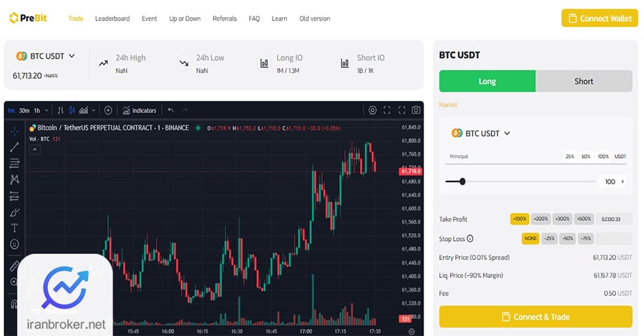This screenshot has width=644, height=336.
Task: Open BTC USDT dropdown in order panel
Action: [481, 134]
